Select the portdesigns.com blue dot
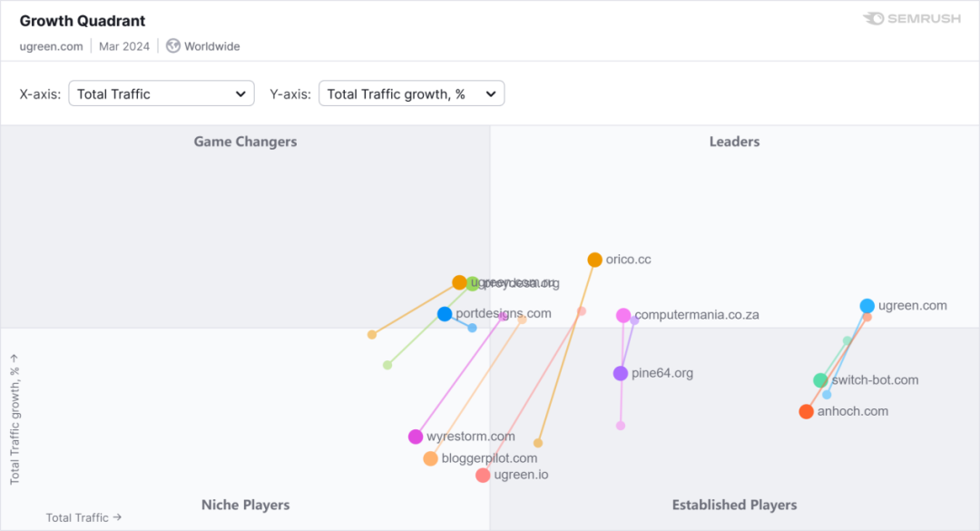Image resolution: width=980 pixels, height=531 pixels. click(445, 314)
